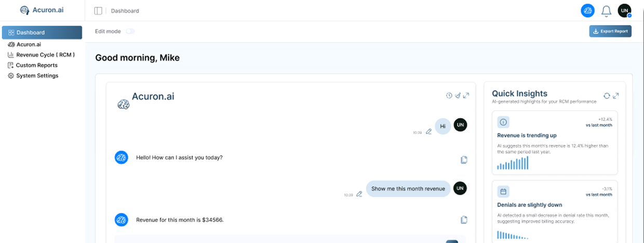Click bot avatar beside 'Hello! How can I assist'
The height and width of the screenshot is (243, 644).
pyautogui.click(x=121, y=157)
